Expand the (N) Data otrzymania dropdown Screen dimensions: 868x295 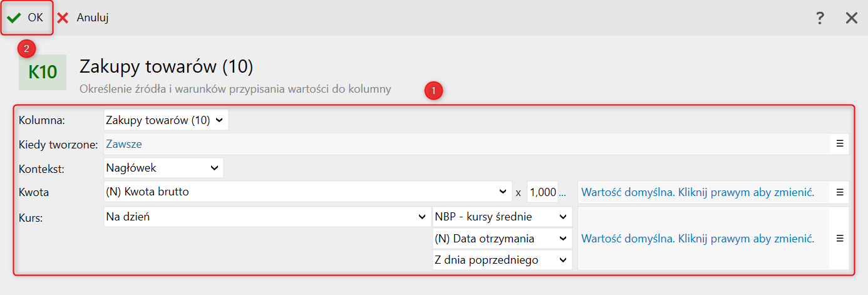coord(502,239)
